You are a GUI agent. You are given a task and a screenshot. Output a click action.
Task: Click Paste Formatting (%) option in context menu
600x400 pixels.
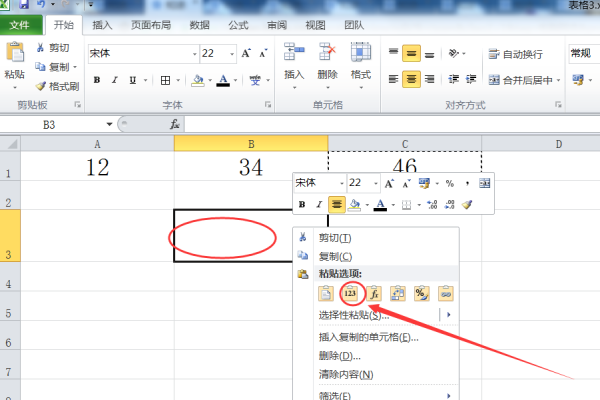coord(422,294)
